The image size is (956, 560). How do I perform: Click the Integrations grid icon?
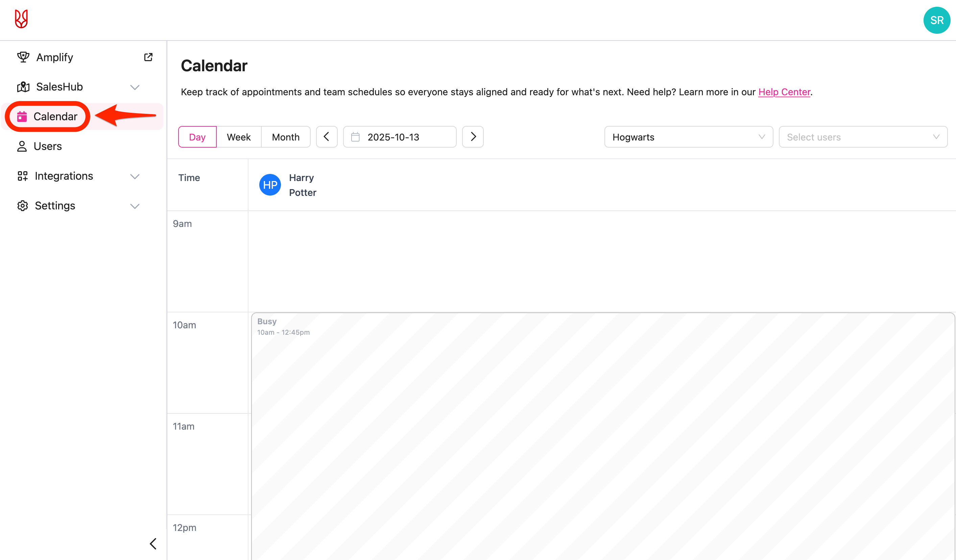tap(22, 176)
